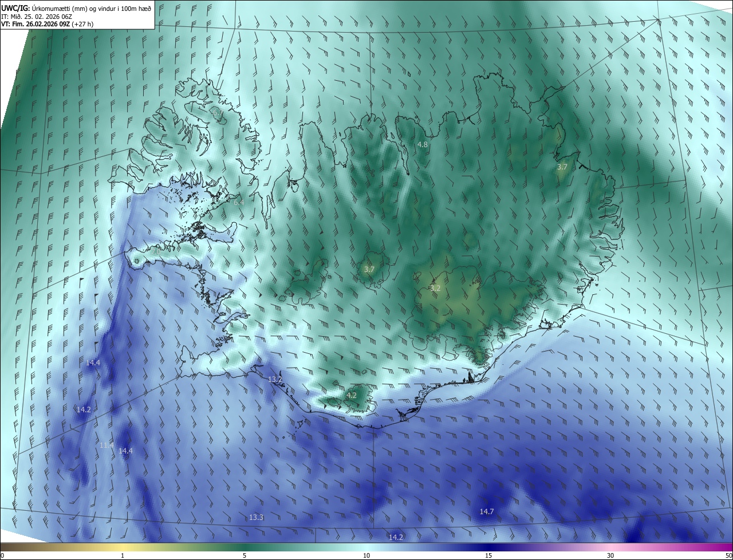
Task: Click the 3.7 value in northeast Iceland
Action: tap(562, 167)
